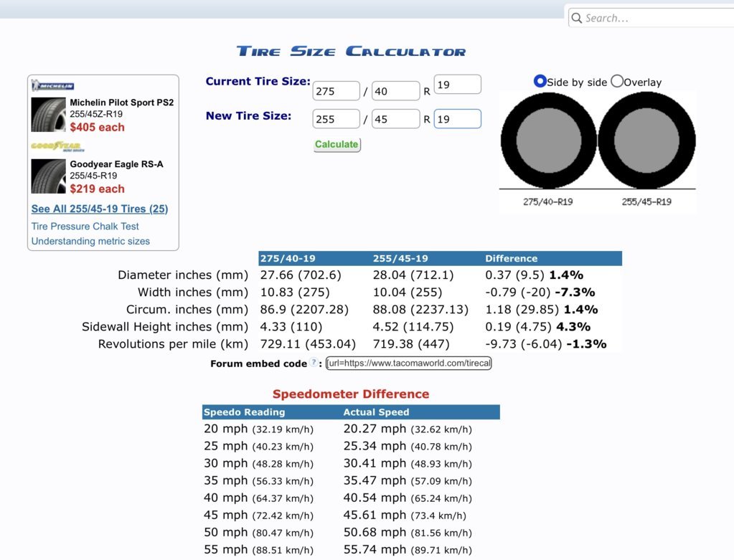Click the $219 each price
Image resolution: width=734 pixels, height=560 pixels.
point(98,189)
